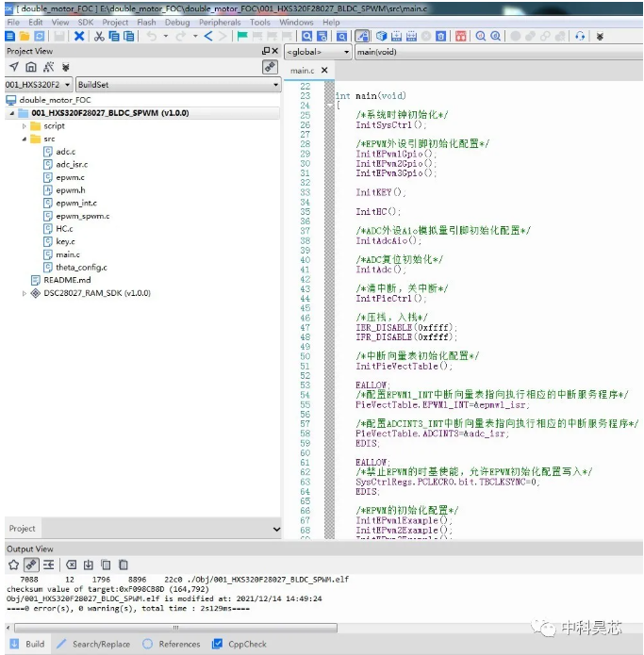Open the 001_HXS320F2 project dropdown
Screen dimensions: 644x655
point(39,85)
